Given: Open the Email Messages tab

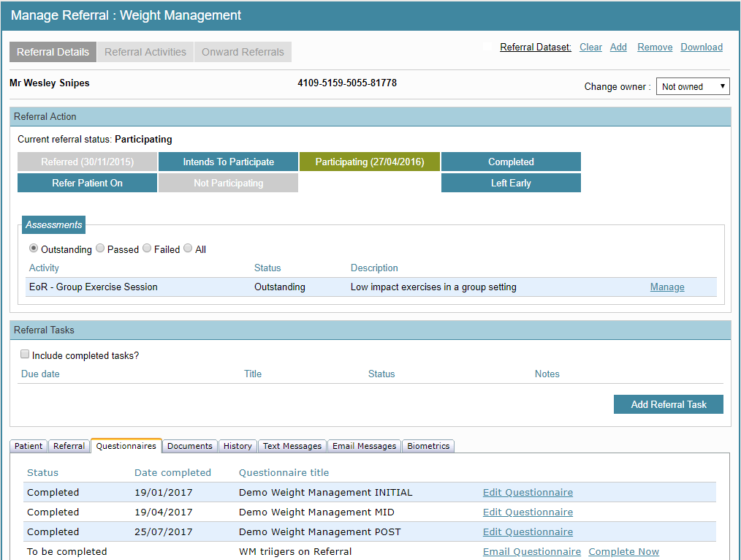Looking at the screenshot, I should tap(365, 446).
